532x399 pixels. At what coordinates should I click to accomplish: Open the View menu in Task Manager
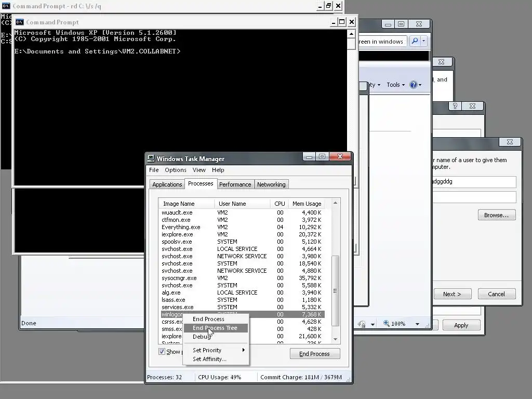[x=199, y=170]
